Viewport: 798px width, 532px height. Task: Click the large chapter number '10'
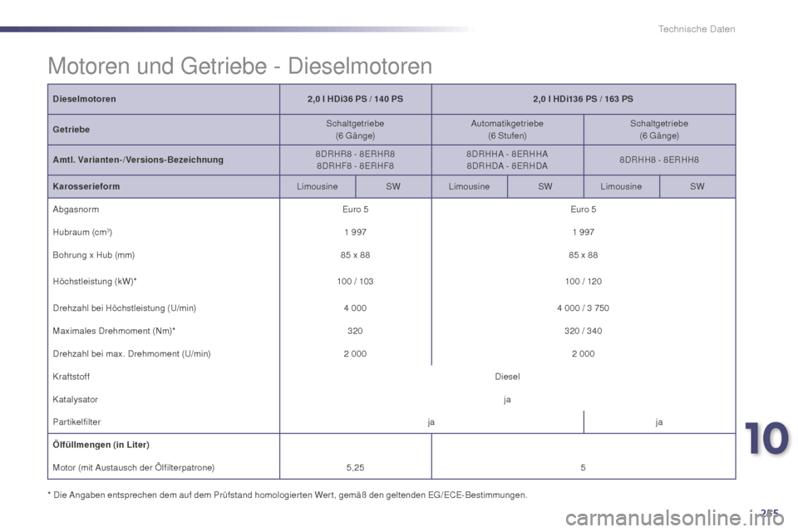tap(766, 440)
